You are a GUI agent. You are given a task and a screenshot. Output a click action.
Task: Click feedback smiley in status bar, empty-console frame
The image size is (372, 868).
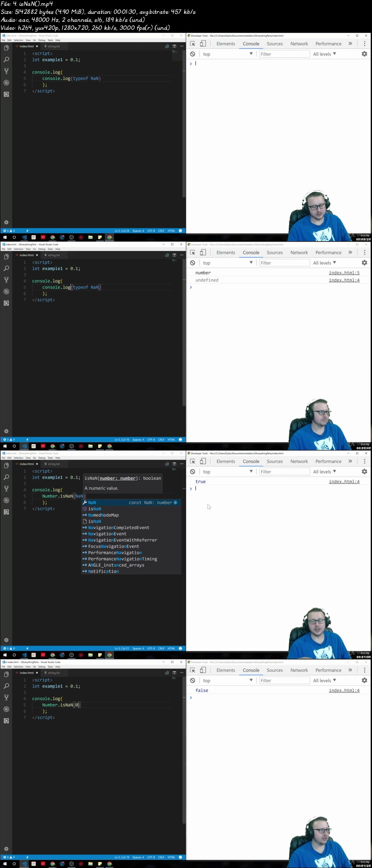click(x=181, y=231)
